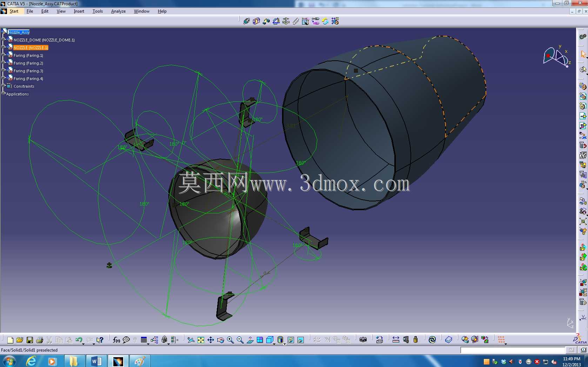Open Internet Explorer from the taskbar
This screenshot has height=367, width=588.
[31, 361]
